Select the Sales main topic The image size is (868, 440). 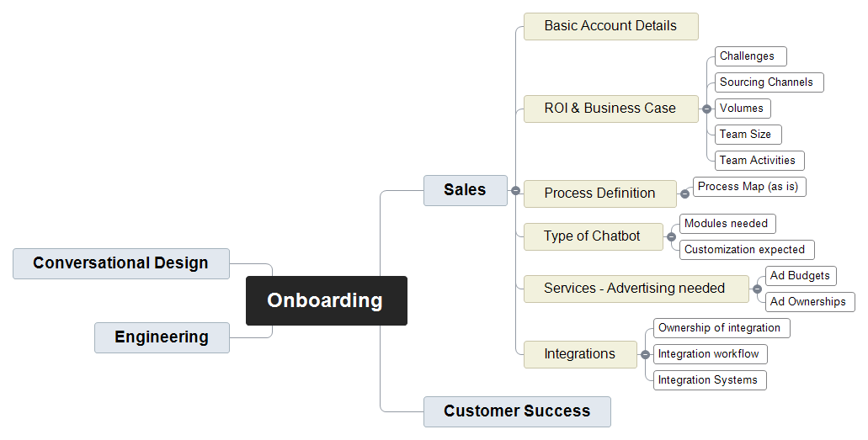coord(465,190)
